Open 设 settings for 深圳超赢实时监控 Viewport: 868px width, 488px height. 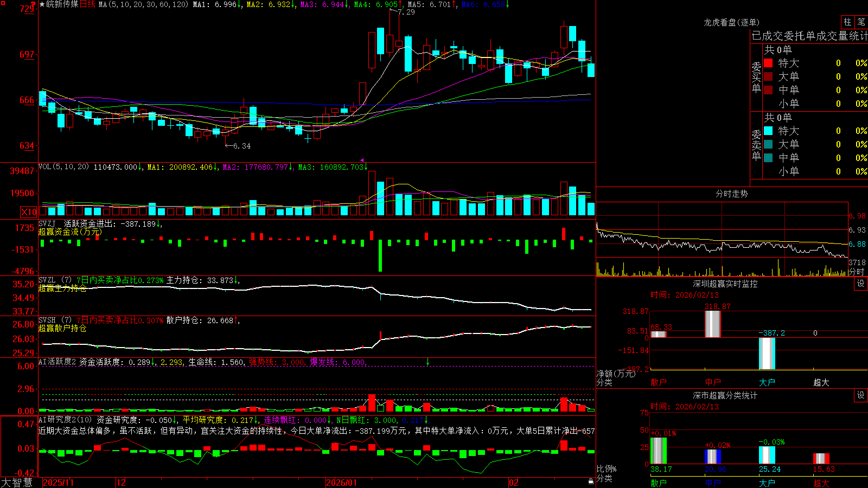(861, 284)
